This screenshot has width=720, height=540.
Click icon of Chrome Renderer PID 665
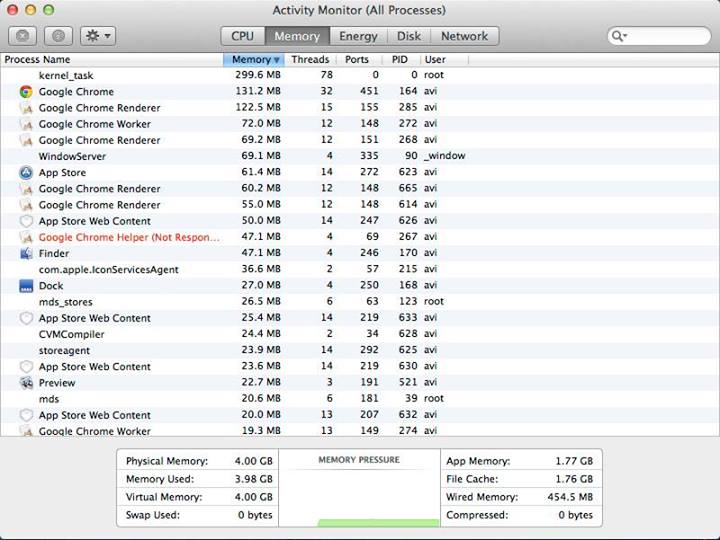26,189
